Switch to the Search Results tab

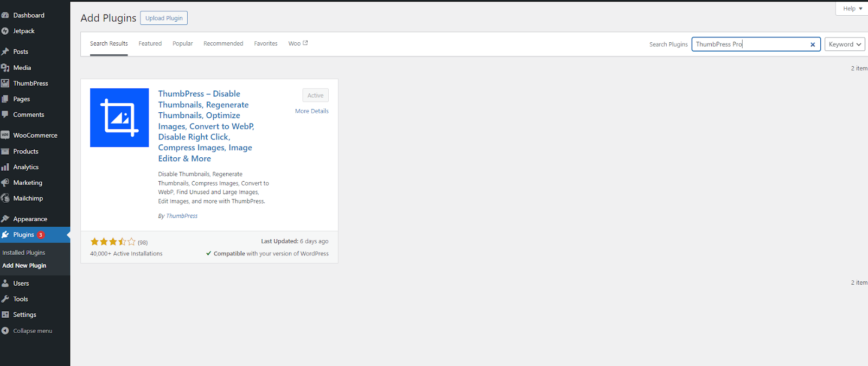click(x=109, y=44)
